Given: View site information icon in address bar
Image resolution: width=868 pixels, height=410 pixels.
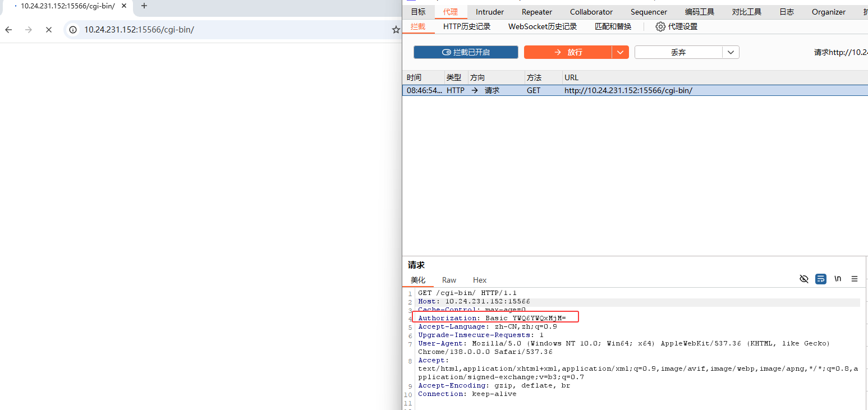Looking at the screenshot, I should (73, 30).
